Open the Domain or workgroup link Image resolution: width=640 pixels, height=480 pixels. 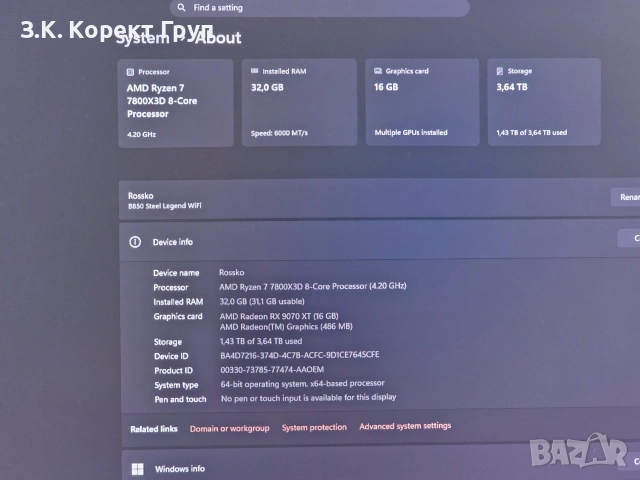(x=229, y=429)
